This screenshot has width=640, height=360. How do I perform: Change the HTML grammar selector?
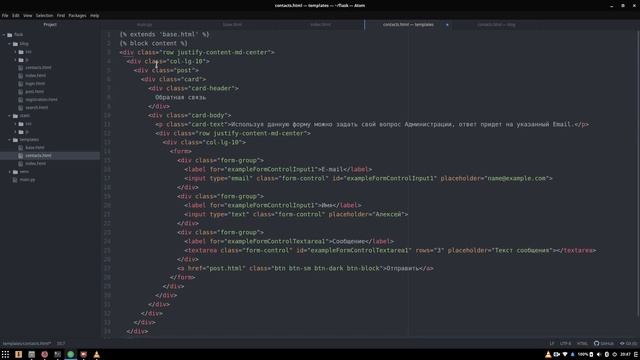tap(582, 344)
